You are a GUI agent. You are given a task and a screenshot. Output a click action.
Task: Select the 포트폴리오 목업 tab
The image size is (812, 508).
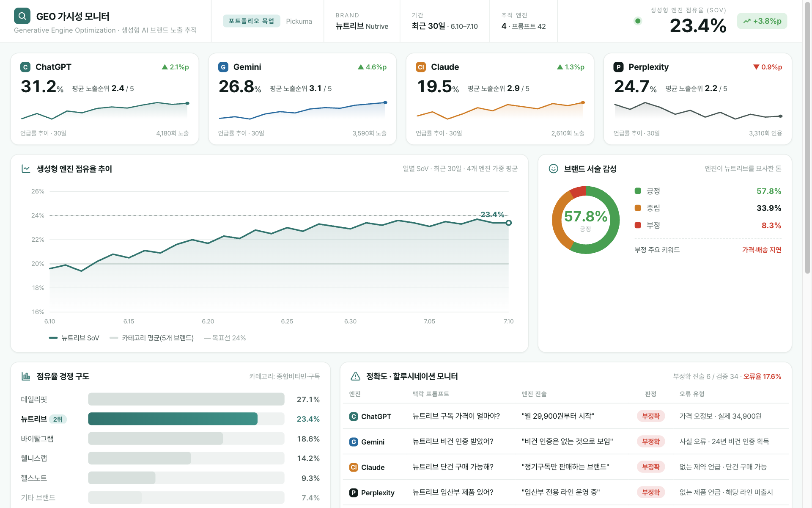click(252, 21)
